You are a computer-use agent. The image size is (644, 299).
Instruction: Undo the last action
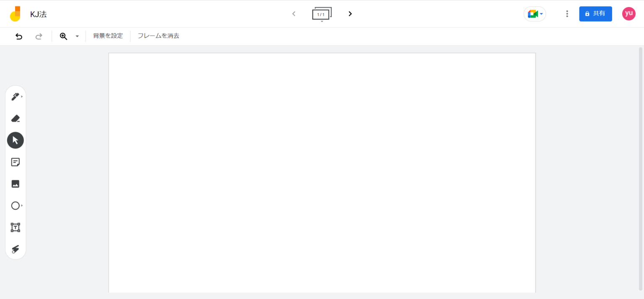(x=19, y=36)
